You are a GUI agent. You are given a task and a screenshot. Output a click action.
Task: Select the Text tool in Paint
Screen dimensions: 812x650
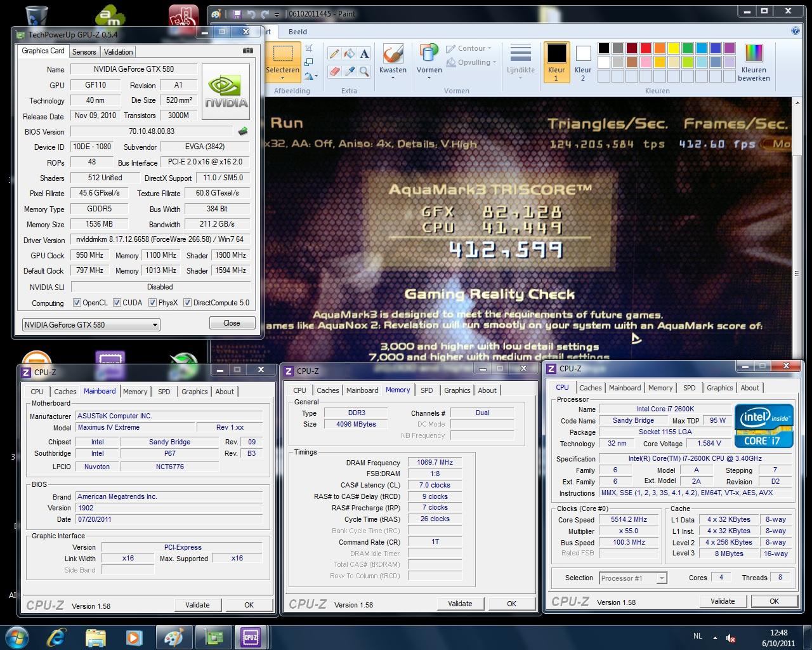click(x=364, y=54)
